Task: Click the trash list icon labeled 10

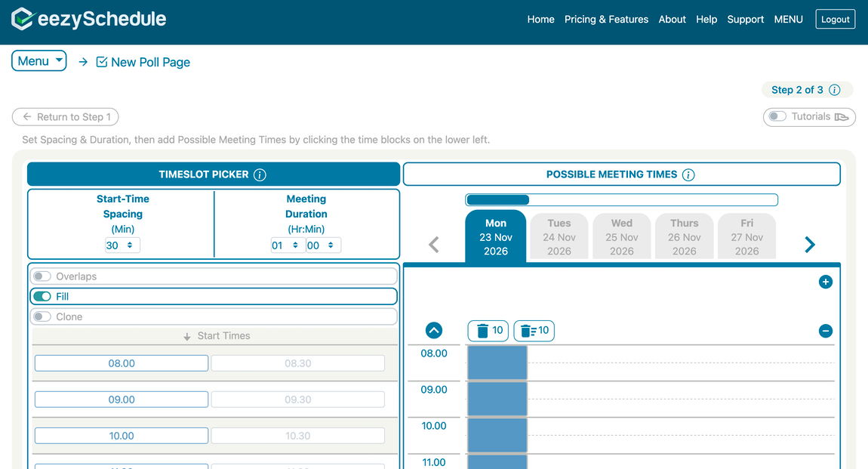Action: tap(534, 331)
